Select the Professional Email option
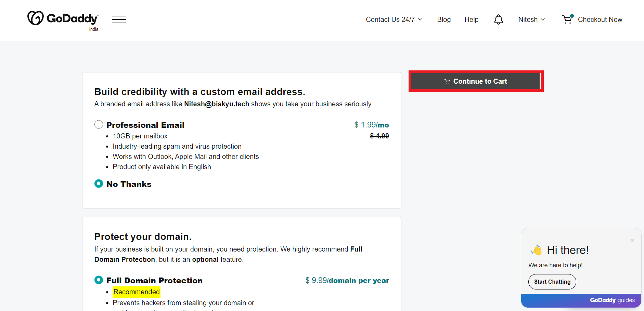The image size is (644, 311). click(x=99, y=124)
